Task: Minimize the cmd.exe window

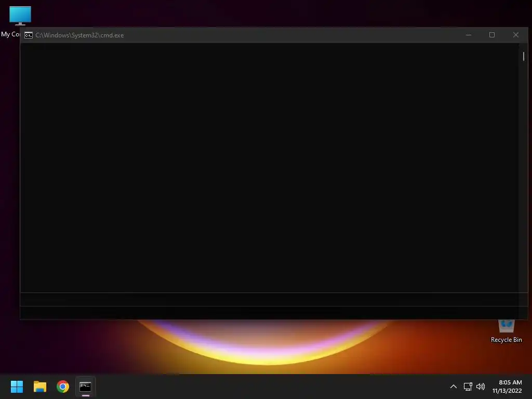Action: point(469,35)
